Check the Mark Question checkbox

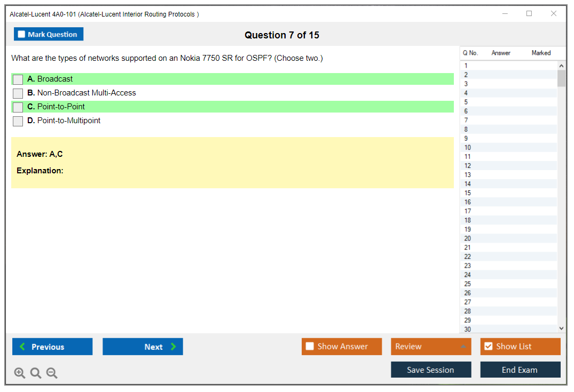pos(22,35)
